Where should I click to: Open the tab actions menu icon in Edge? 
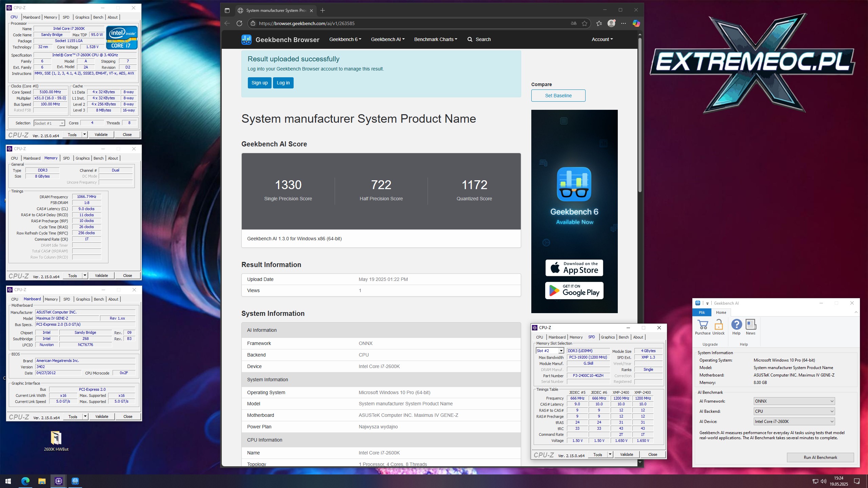click(227, 11)
